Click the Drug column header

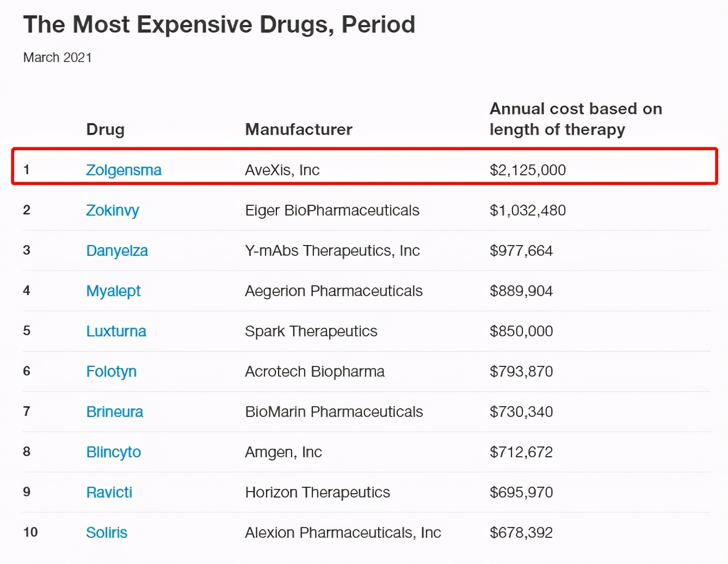(105, 130)
